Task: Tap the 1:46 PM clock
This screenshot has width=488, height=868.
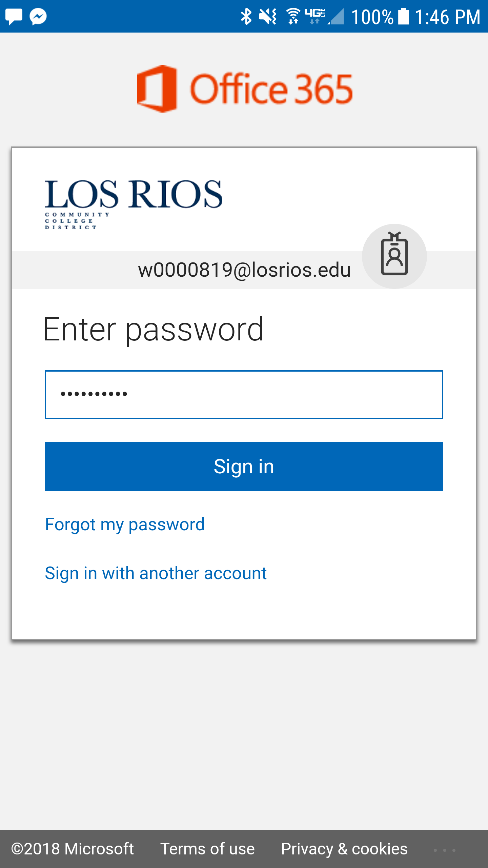Action: tap(447, 16)
